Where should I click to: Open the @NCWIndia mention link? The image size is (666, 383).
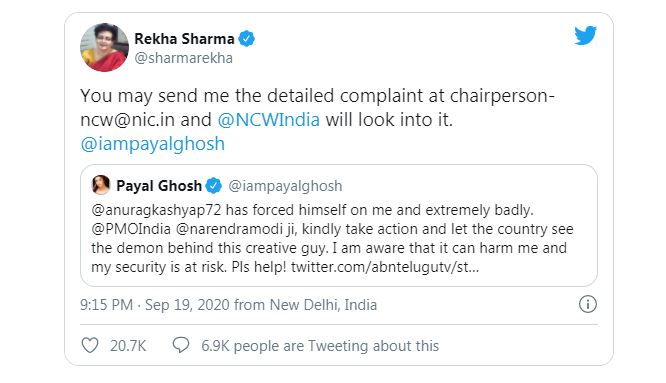pos(268,120)
